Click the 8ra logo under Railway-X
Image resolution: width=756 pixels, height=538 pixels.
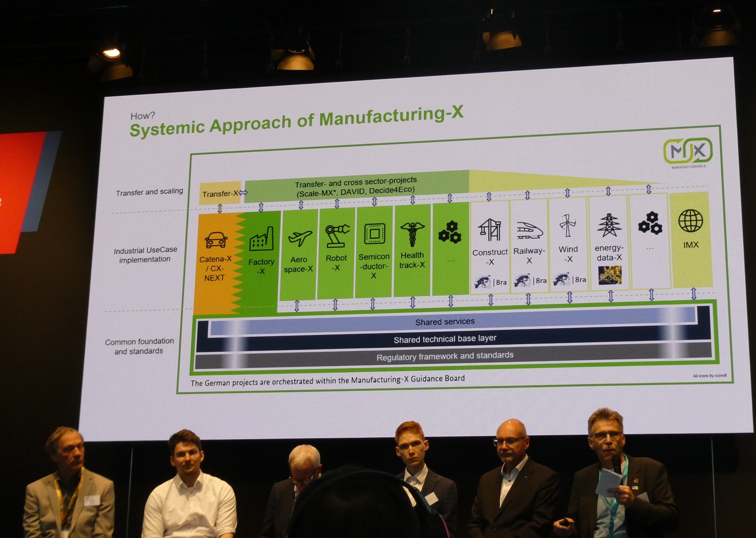click(x=530, y=280)
